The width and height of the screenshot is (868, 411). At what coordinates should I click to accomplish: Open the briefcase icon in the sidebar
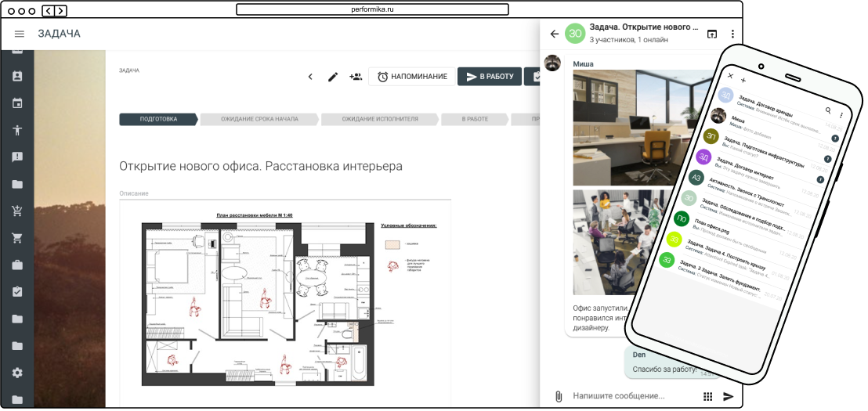pos(17,265)
